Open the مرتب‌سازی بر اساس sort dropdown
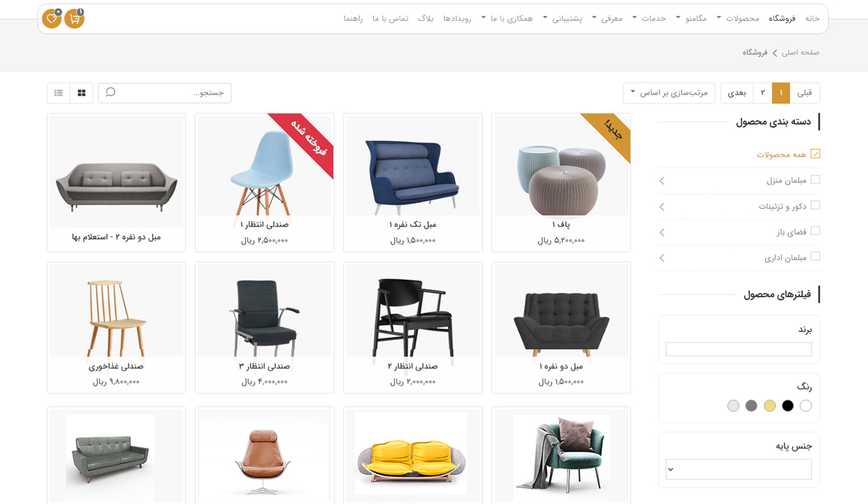 click(669, 93)
